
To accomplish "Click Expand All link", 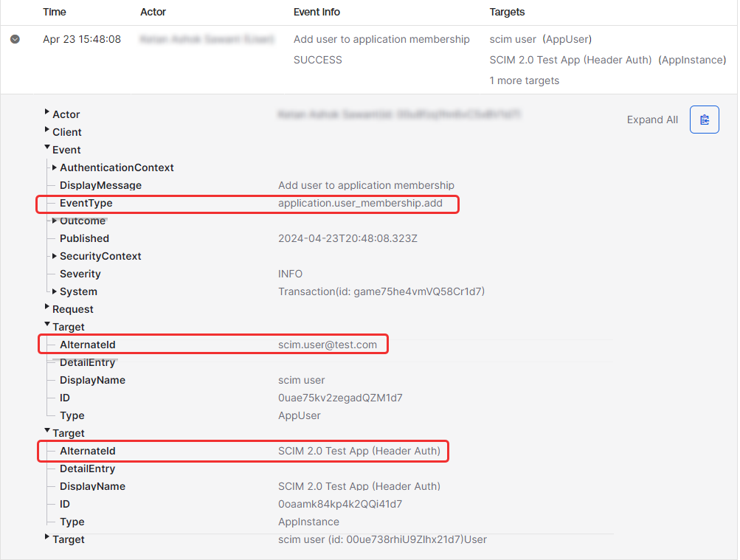I will [x=652, y=120].
